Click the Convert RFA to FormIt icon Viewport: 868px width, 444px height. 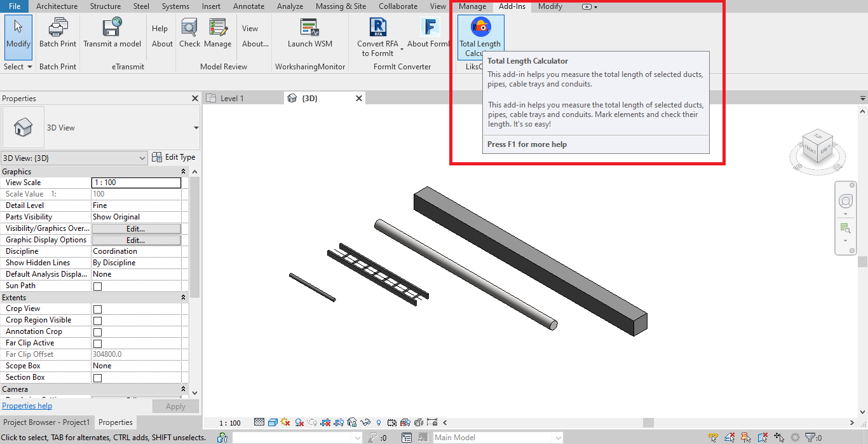coord(378,27)
